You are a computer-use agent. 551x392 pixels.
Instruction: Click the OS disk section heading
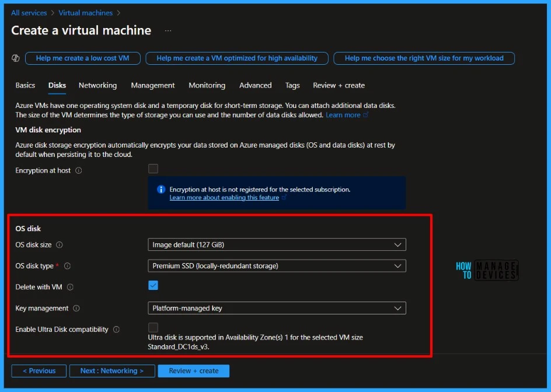click(x=28, y=229)
